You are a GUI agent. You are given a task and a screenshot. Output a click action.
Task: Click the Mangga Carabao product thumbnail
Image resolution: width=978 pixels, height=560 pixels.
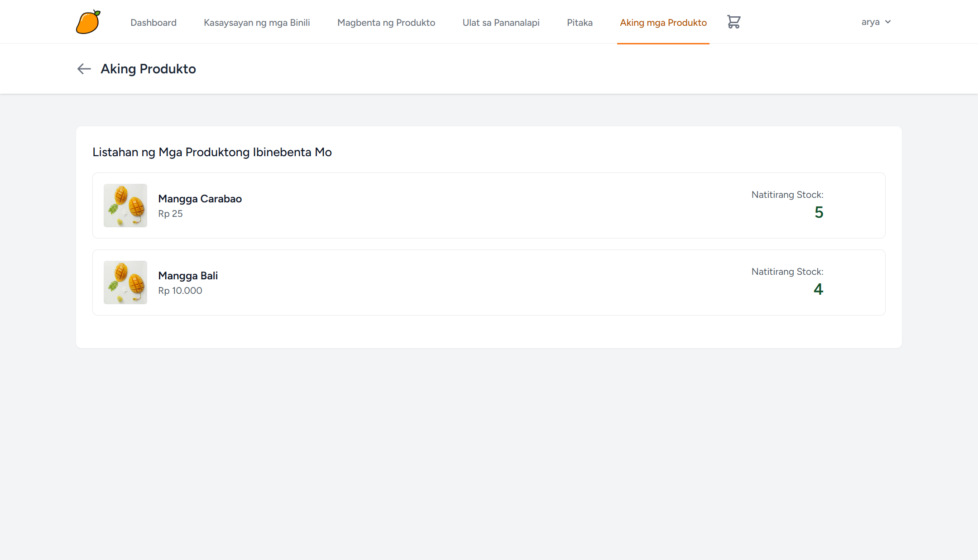[125, 206]
